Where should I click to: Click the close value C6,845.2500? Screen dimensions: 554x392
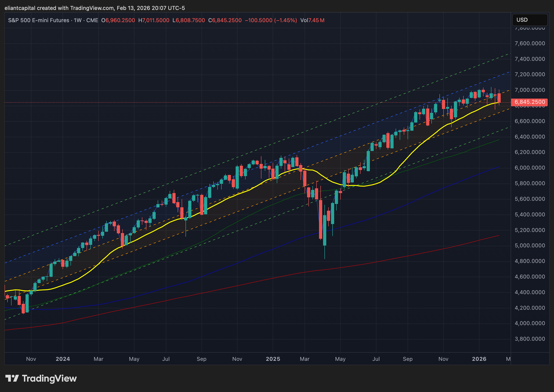click(225, 20)
